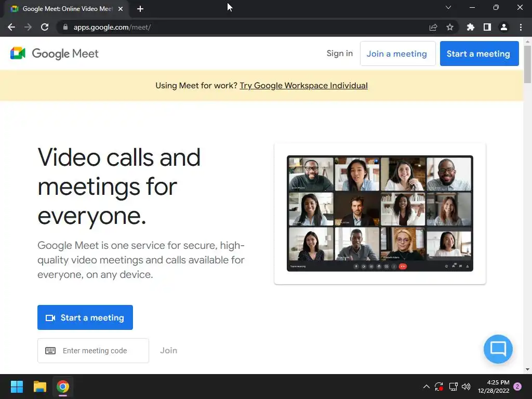Viewport: 532px width, 399px height.
Task: Open Chrome's three-dot menu
Action: click(x=521, y=27)
